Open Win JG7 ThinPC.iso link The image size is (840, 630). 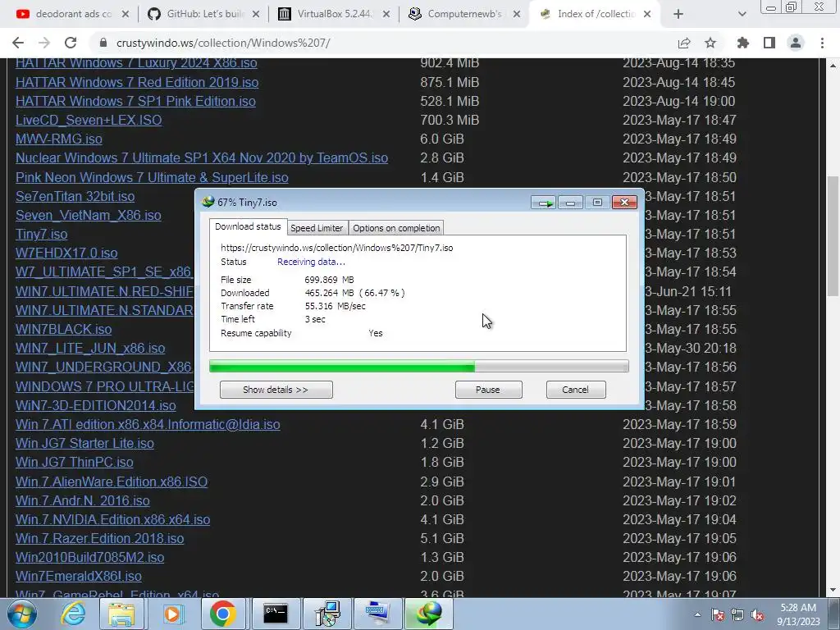[x=74, y=463]
